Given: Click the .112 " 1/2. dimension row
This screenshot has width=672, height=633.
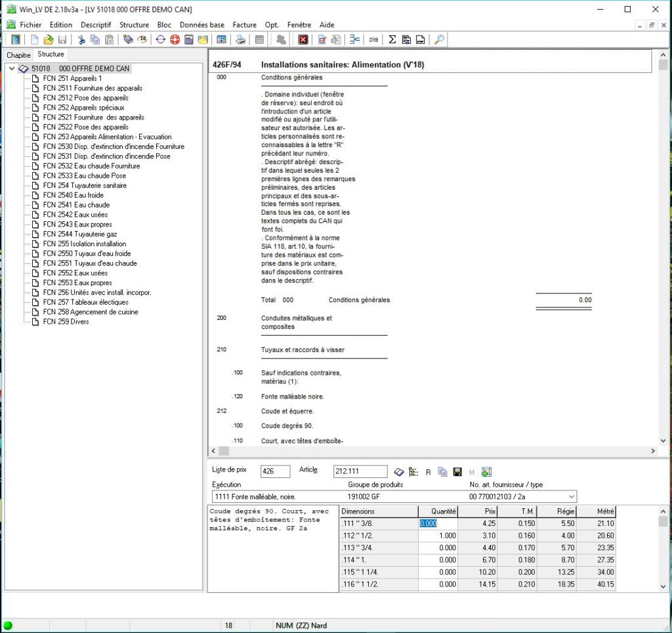Looking at the screenshot, I should pos(478,536).
